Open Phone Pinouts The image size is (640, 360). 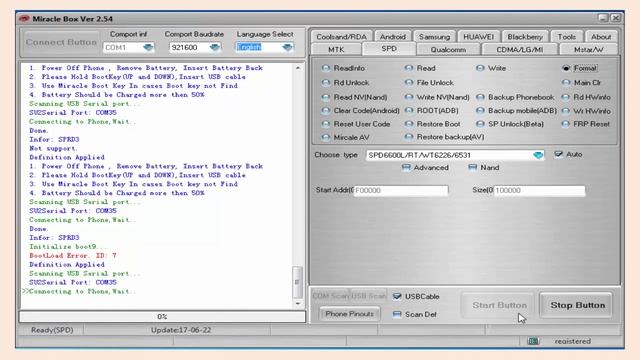click(x=349, y=314)
